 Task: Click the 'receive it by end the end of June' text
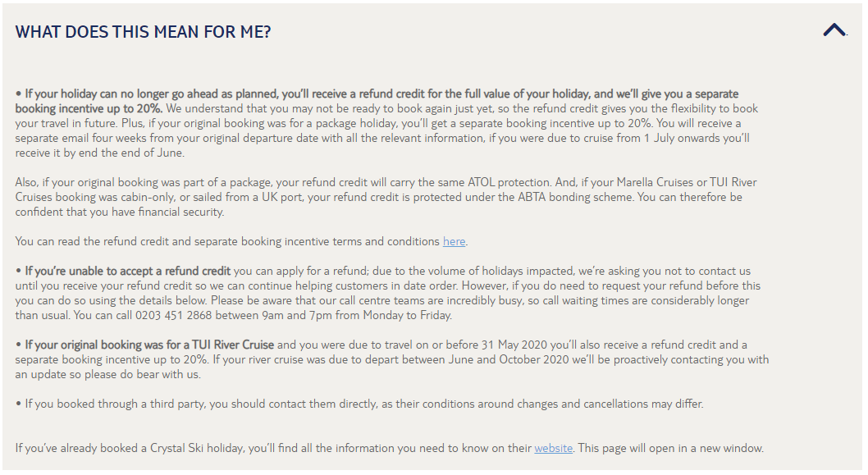99,153
